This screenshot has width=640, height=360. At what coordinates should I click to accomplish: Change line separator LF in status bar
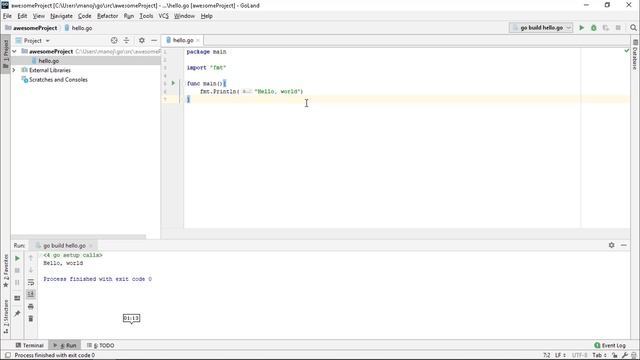coord(560,356)
